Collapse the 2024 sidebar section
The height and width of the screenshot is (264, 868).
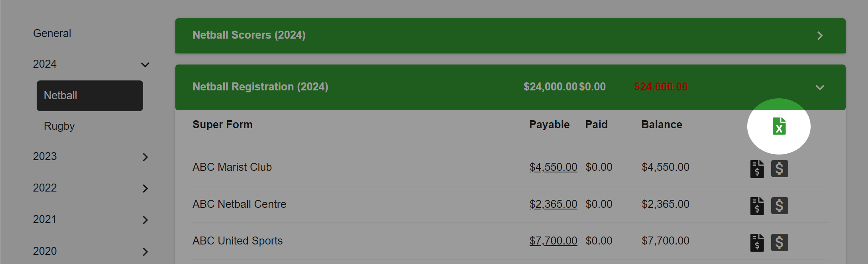tap(145, 65)
